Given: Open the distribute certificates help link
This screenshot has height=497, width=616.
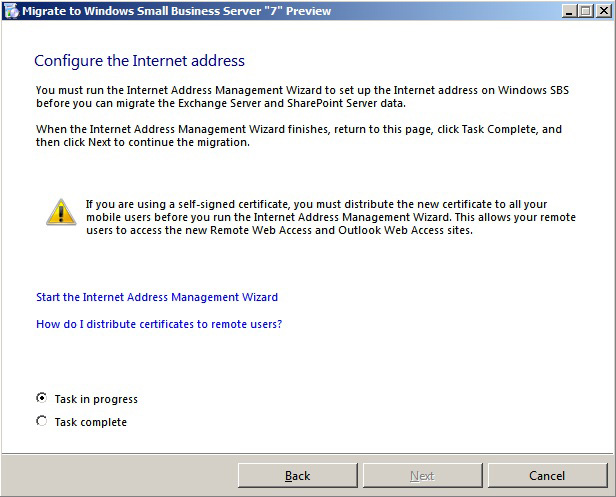Looking at the screenshot, I should (159, 324).
